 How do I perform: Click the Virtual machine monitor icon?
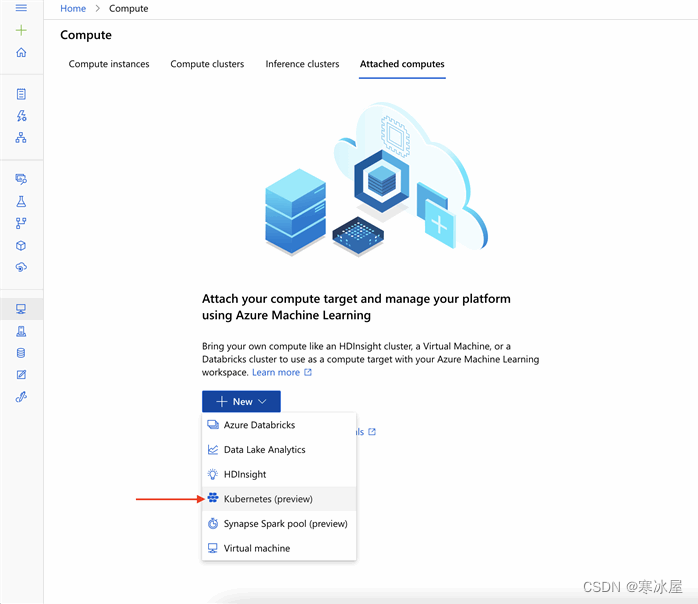[213, 548]
